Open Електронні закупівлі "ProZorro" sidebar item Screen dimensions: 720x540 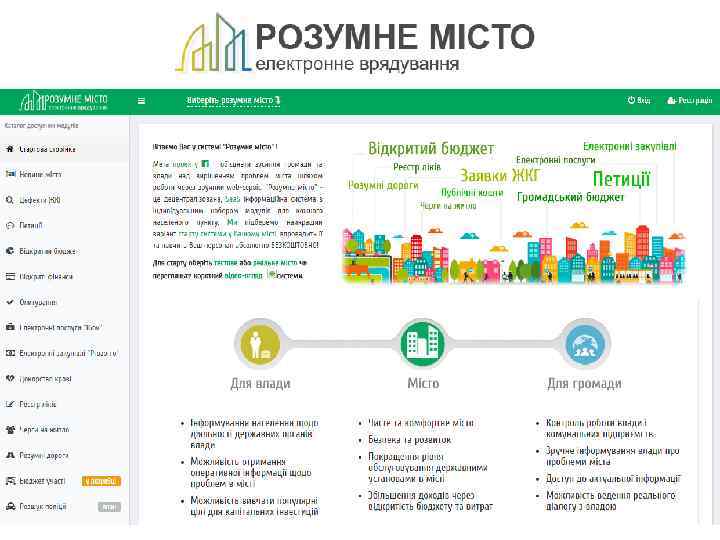coord(64,353)
